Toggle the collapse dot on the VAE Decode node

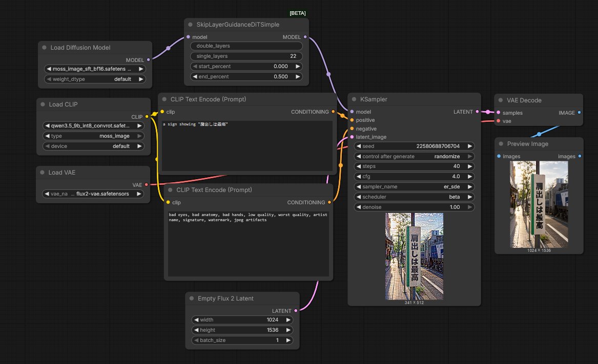tap(500, 100)
